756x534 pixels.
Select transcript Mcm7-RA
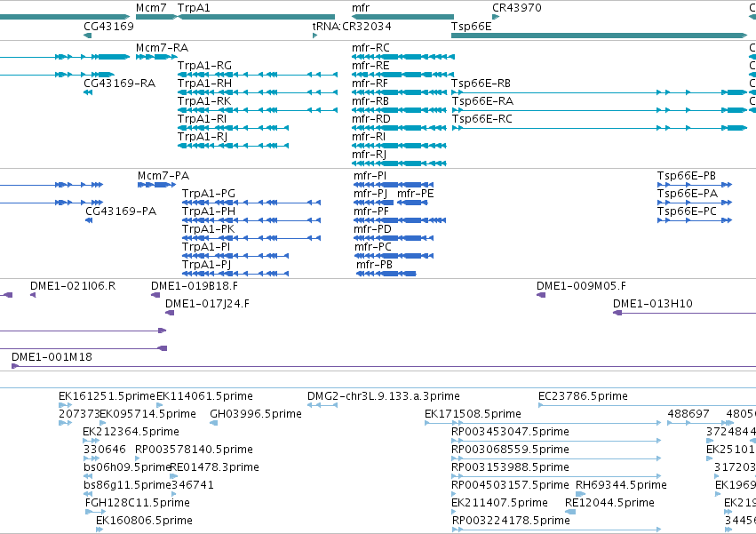[x=156, y=57]
